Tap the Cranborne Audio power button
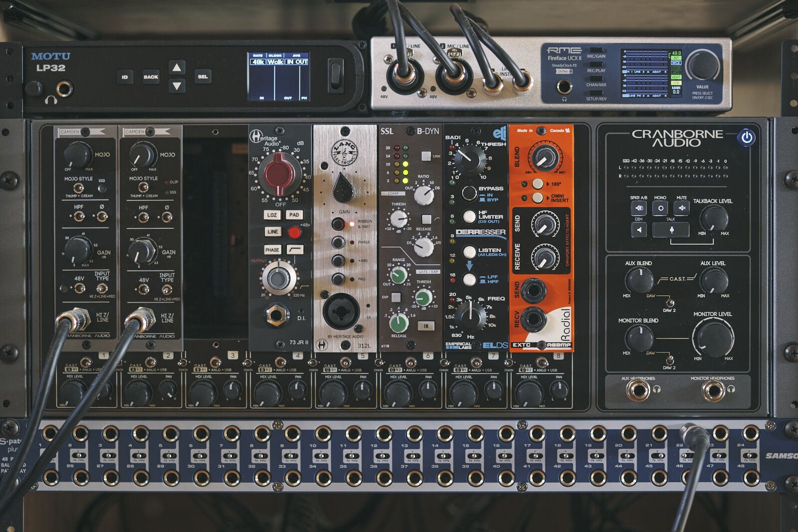 click(x=747, y=137)
